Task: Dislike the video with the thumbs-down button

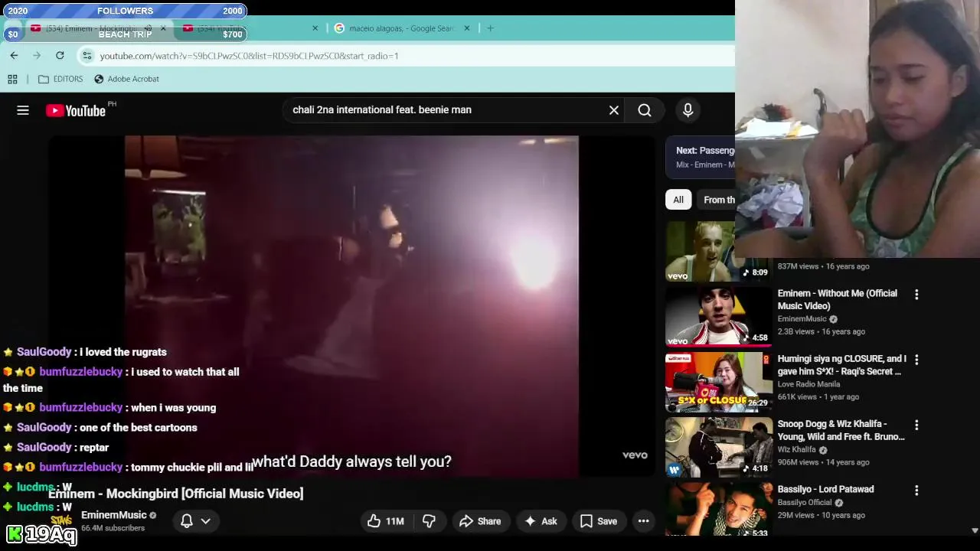Action: 429,521
